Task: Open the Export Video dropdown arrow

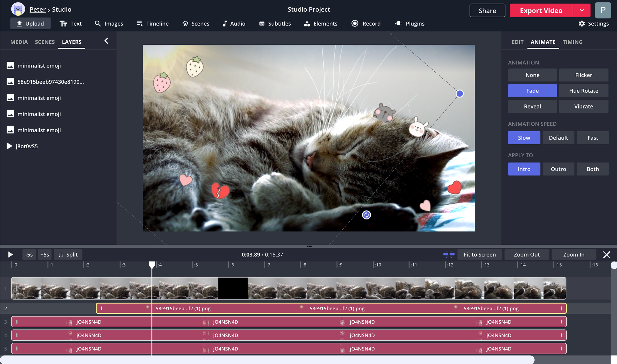Action: [x=582, y=10]
